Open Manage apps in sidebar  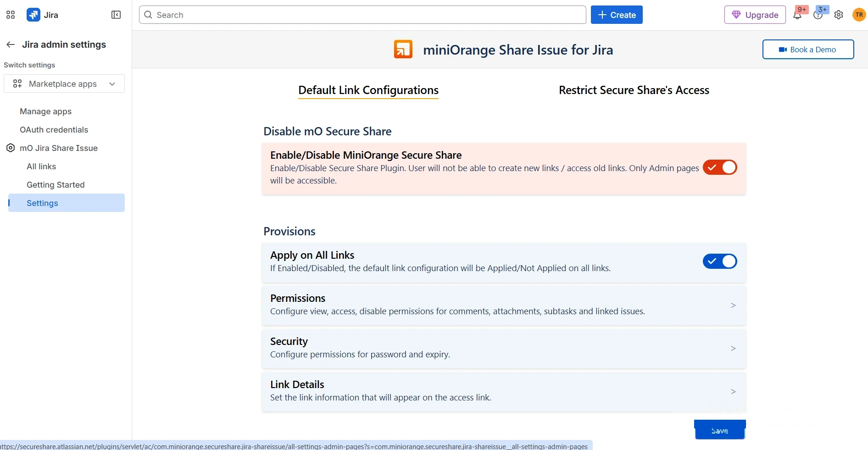coord(46,111)
